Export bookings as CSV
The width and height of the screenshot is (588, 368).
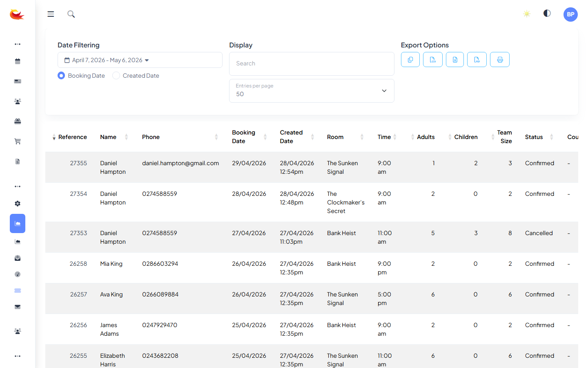433,60
